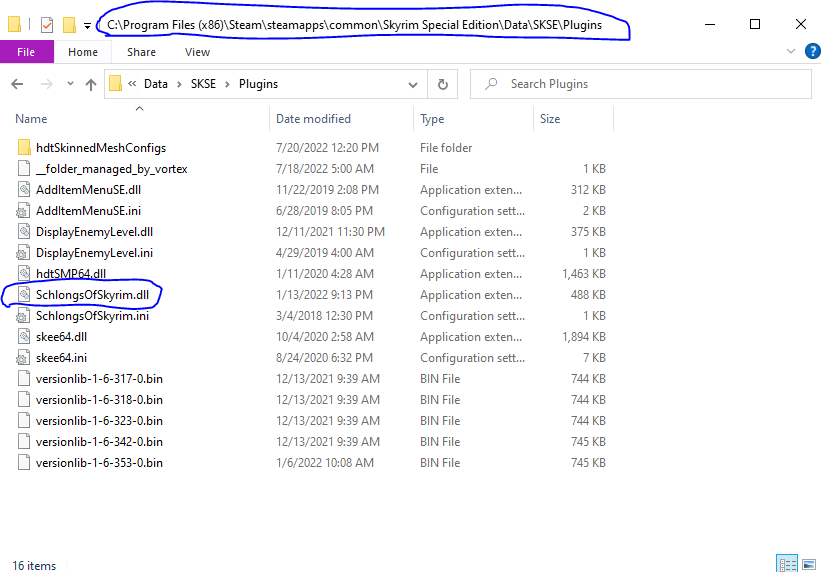
Task: Click the 7 KB size of skee64.ini
Action: [x=593, y=358]
